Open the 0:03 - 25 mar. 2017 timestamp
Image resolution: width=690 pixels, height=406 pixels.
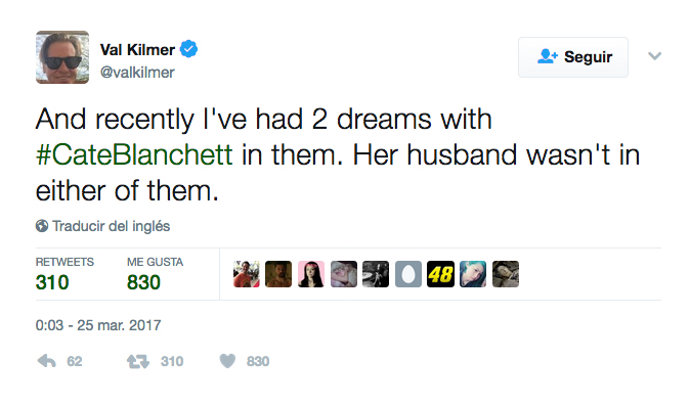(98, 325)
